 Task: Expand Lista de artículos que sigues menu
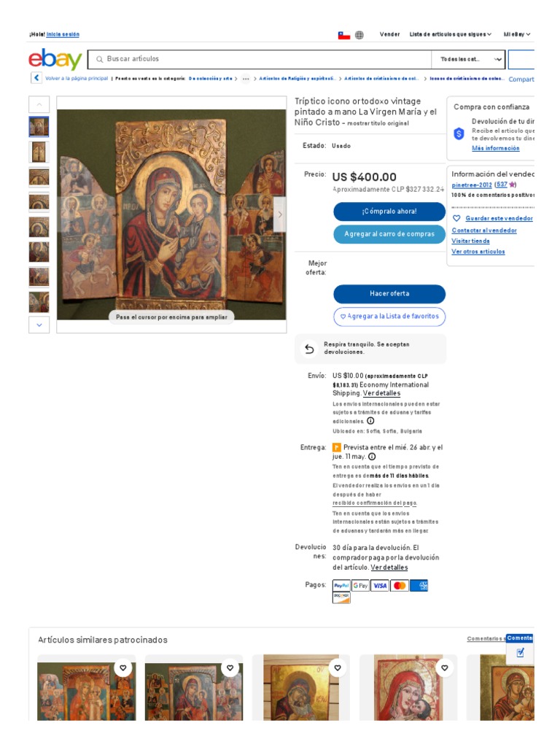pos(451,34)
